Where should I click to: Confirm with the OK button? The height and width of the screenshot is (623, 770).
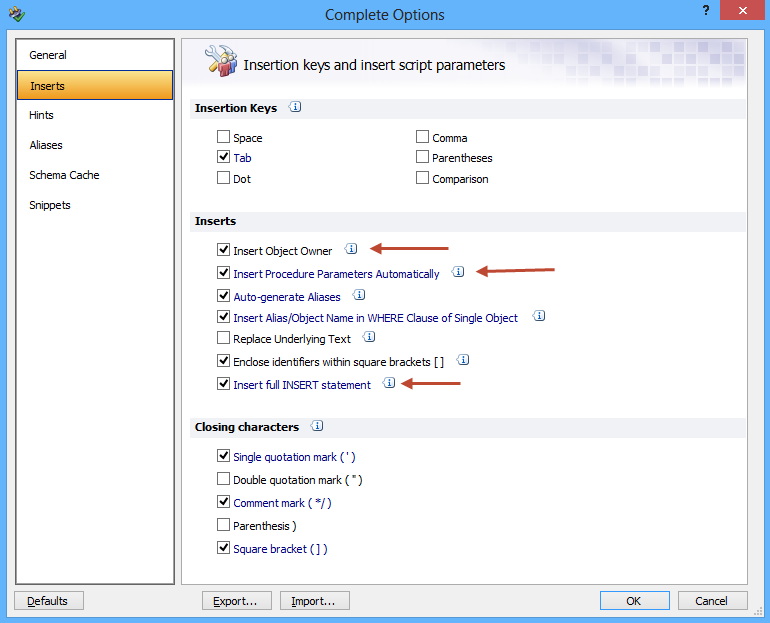pyautogui.click(x=634, y=600)
